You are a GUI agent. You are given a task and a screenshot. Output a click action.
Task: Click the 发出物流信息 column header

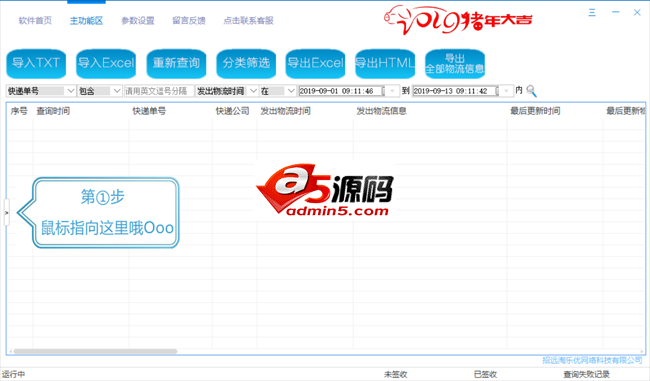pos(382,111)
